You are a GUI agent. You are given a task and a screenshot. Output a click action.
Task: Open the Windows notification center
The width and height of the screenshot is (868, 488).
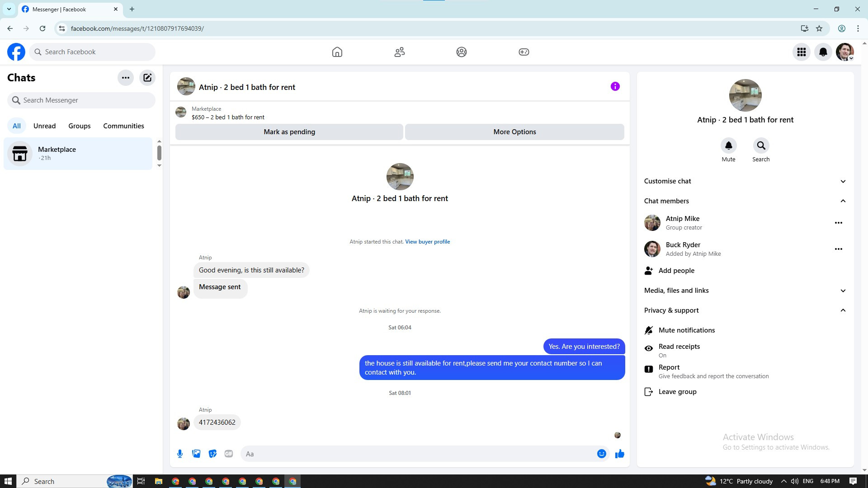[853, 481]
